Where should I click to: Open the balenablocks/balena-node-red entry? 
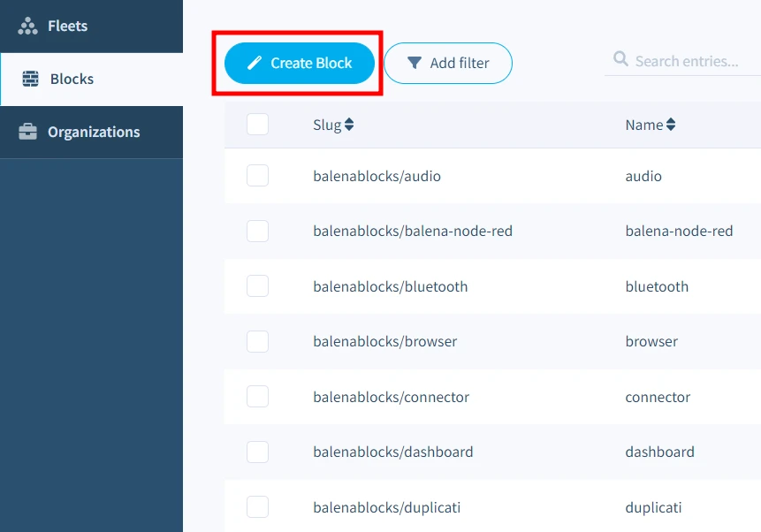tap(412, 231)
